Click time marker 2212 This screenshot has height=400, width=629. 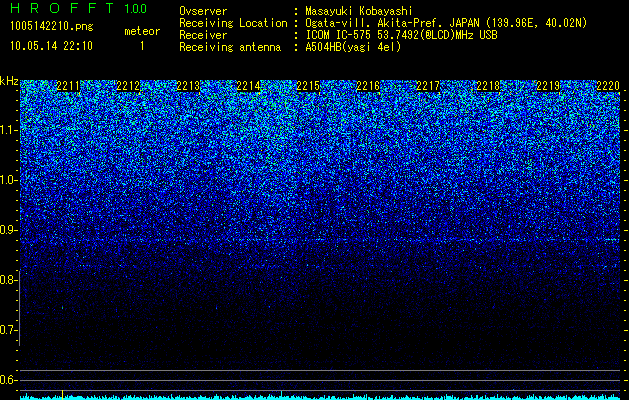128,86
